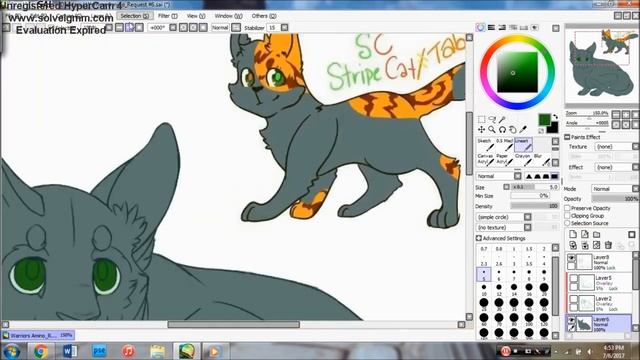Switch to the Warriors Amino canvas tab
The width and height of the screenshot is (640, 360).
tap(38, 336)
